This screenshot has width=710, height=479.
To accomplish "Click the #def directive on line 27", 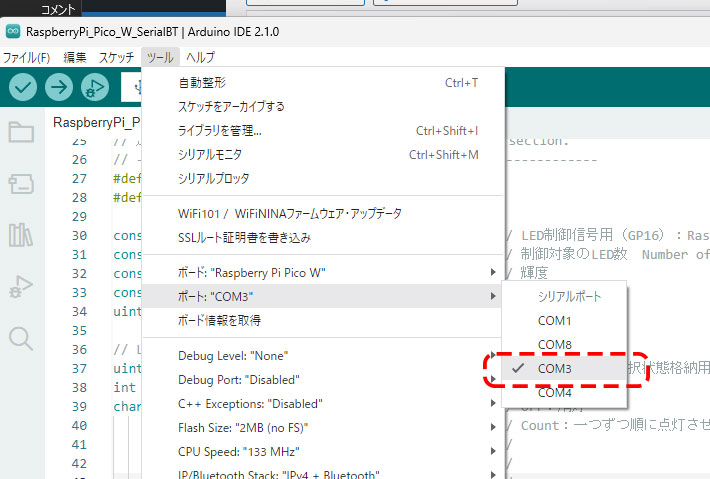I will tap(127, 178).
